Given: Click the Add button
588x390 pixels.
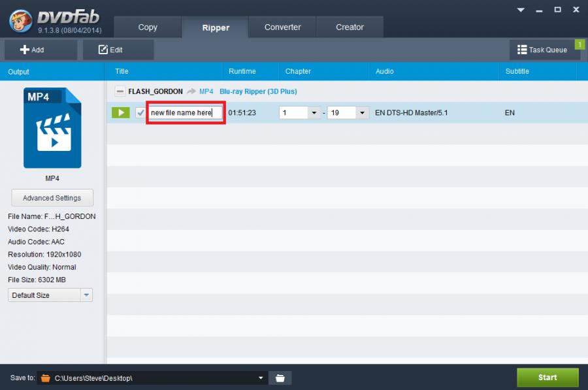Looking at the screenshot, I should [41, 50].
